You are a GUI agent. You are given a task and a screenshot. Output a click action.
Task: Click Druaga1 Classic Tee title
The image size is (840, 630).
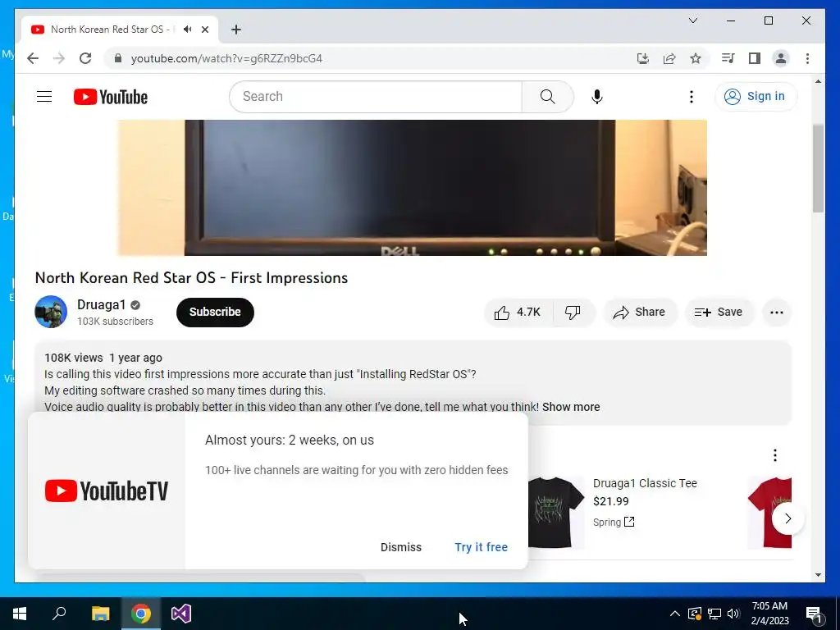[x=645, y=483]
